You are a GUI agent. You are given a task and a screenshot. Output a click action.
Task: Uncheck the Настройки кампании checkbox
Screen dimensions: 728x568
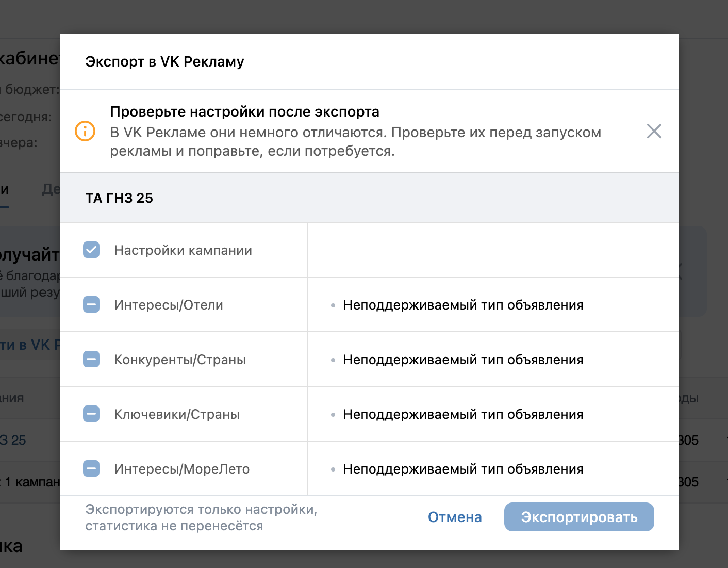coord(91,250)
